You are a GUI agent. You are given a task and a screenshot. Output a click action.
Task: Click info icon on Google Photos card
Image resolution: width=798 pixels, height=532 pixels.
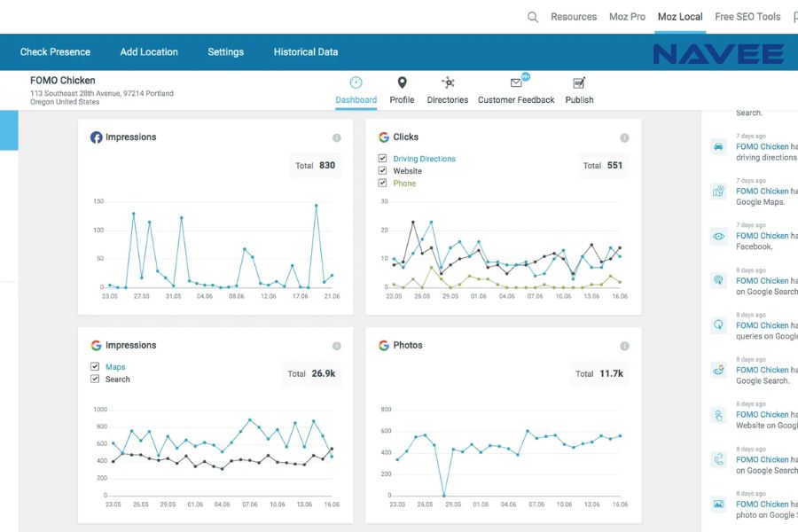pyautogui.click(x=624, y=346)
